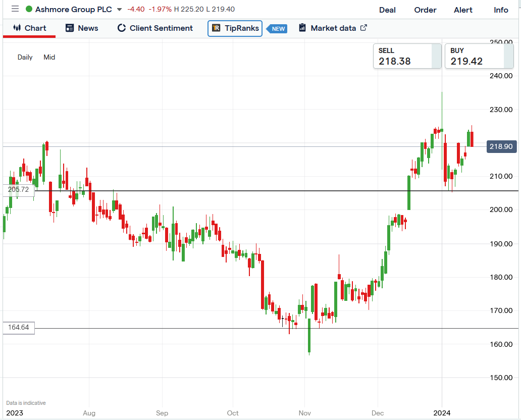Click the Dec label on time axis

[378, 413]
